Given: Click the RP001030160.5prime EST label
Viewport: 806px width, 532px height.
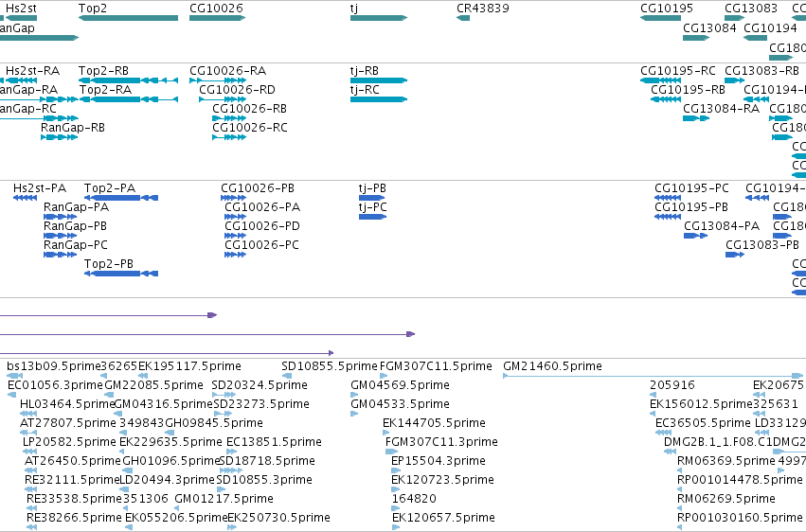Looking at the screenshot, I should click(740, 518).
